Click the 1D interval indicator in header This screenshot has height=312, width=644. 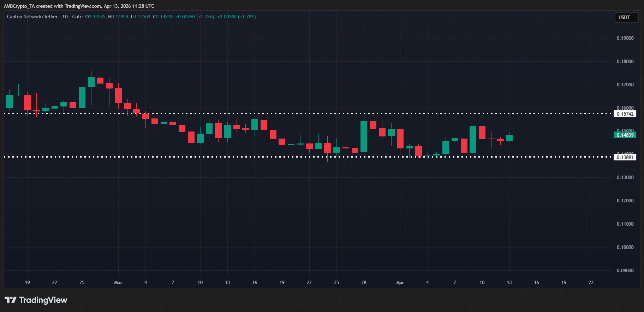[x=65, y=17]
